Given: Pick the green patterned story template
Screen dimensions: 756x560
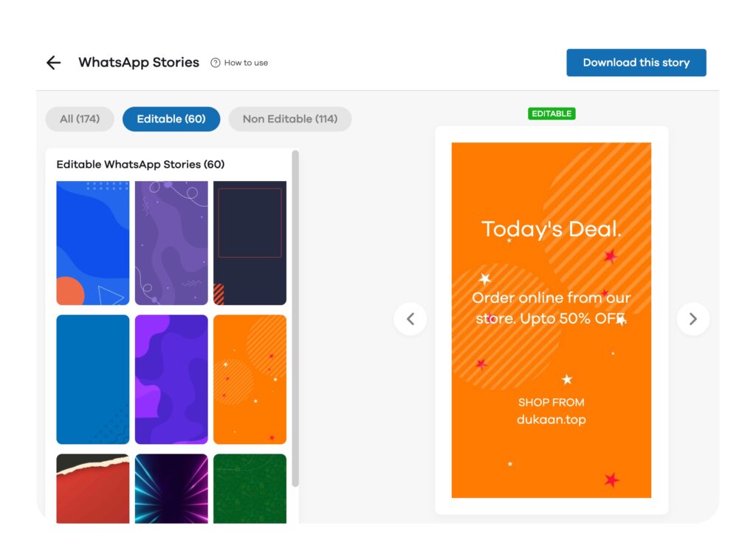Looking at the screenshot, I should 250,488.
